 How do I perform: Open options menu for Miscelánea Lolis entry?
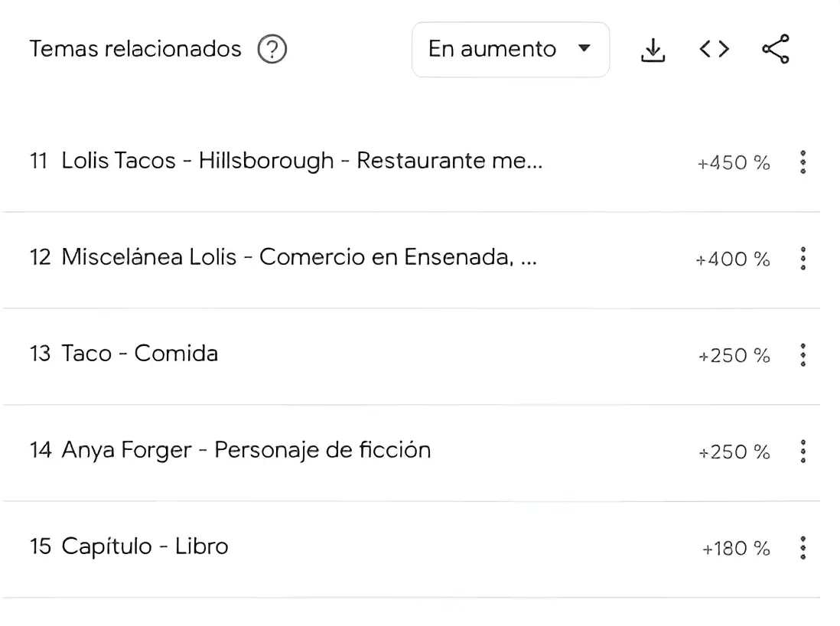tap(803, 259)
